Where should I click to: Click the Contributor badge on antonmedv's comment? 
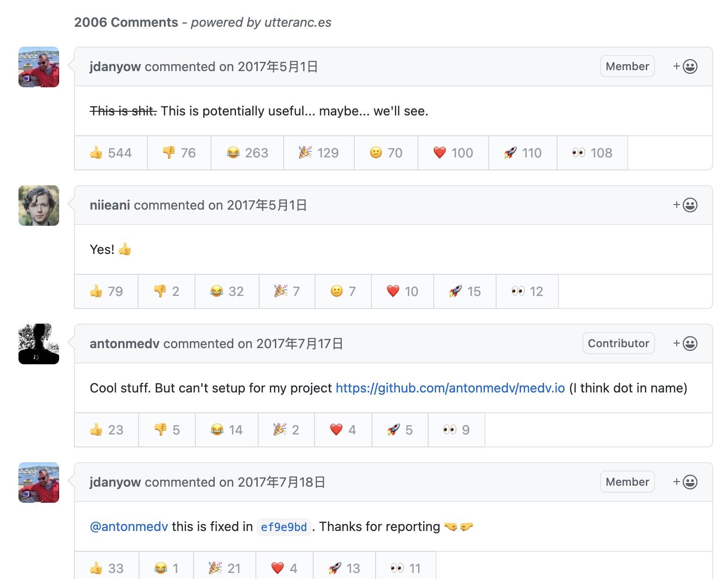pyautogui.click(x=618, y=344)
